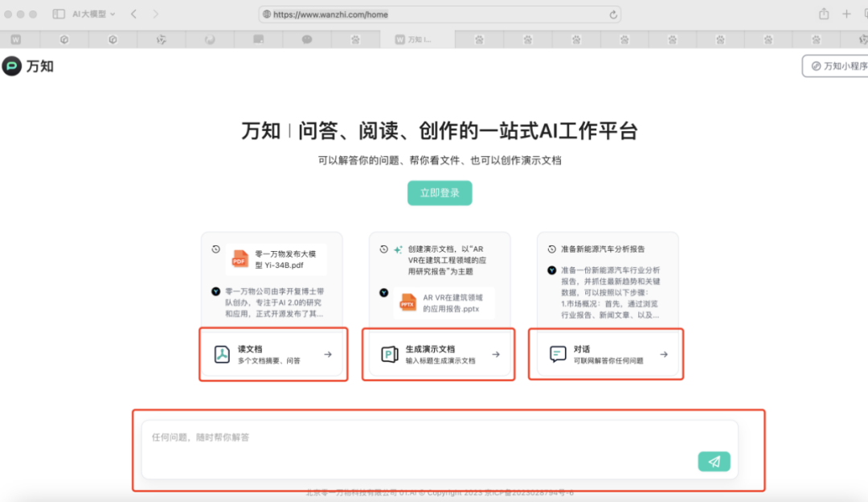868x502 pixels.
Task: Click the assistant avatar beside the pptx file
Action: [383, 293]
